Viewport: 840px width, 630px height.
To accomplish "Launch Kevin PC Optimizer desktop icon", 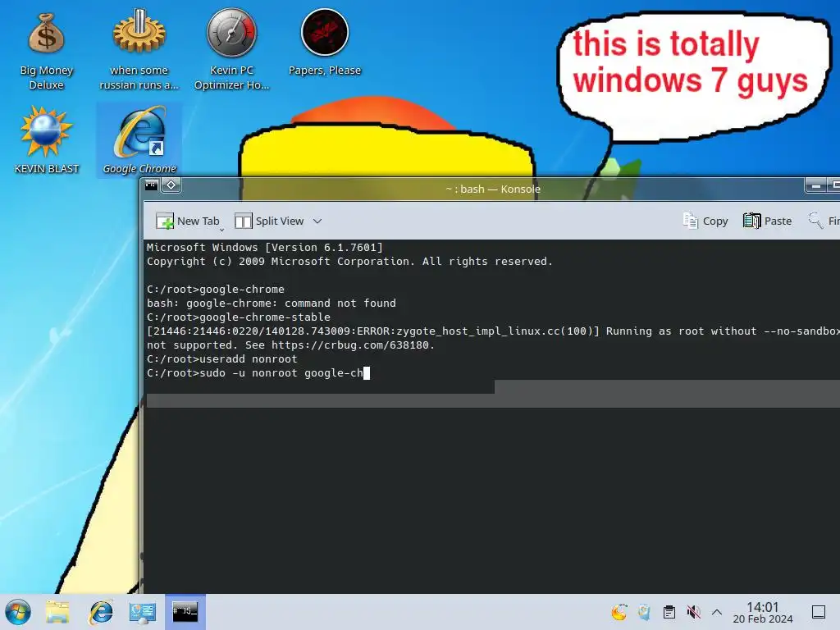I will [x=231, y=51].
